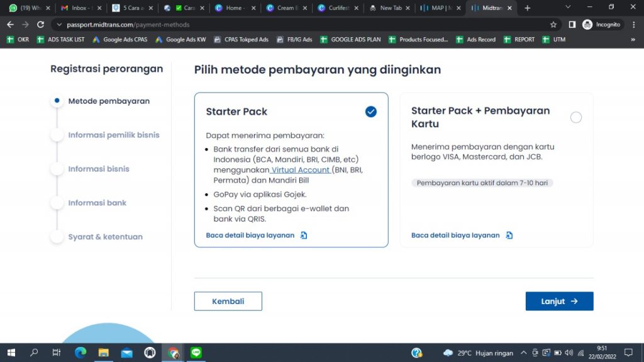Open the Mail app on taskbar

click(x=127, y=353)
